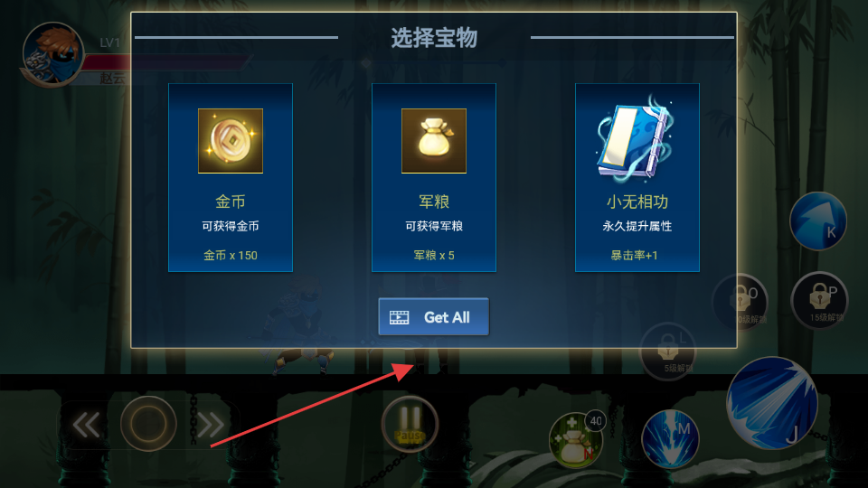The width and height of the screenshot is (868, 488).
Task: Pick the 小无相功 blue book treasure
Action: pyautogui.click(x=637, y=178)
